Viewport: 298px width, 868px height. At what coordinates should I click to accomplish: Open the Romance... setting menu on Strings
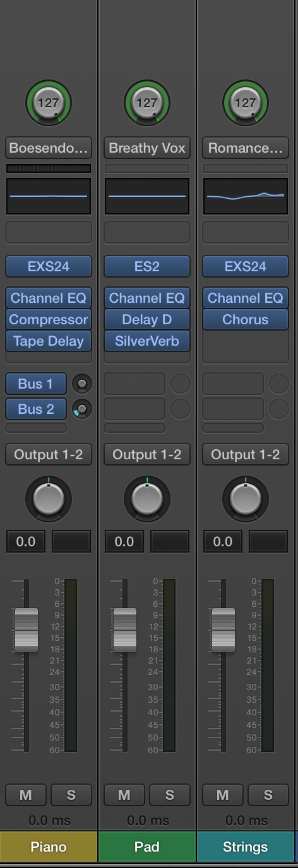point(246,148)
